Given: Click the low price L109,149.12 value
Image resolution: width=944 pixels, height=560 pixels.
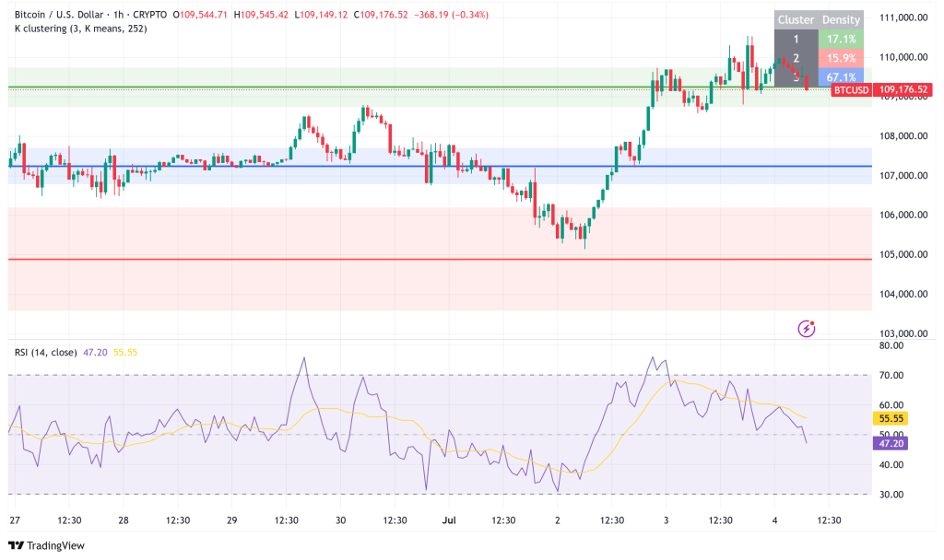Looking at the screenshot, I should (321, 15).
